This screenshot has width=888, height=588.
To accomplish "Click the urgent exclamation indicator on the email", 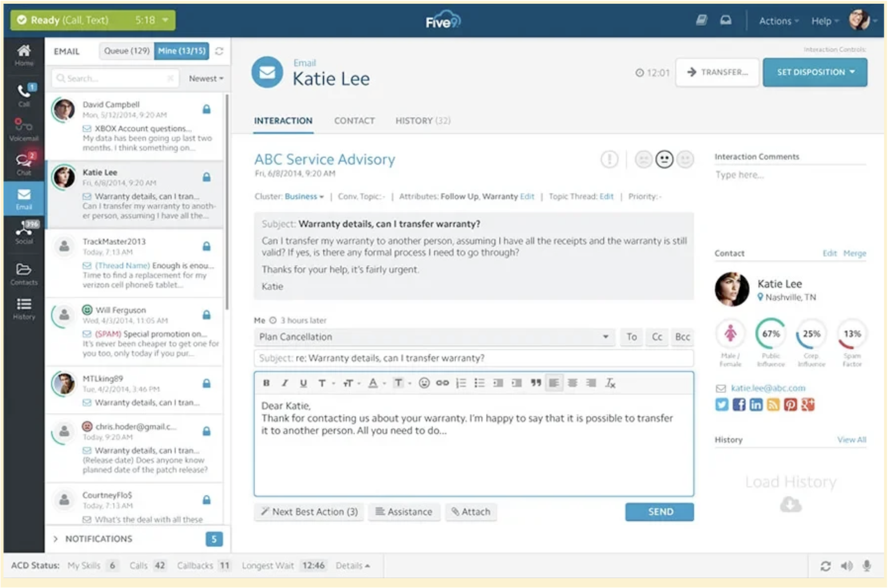I will (x=608, y=159).
